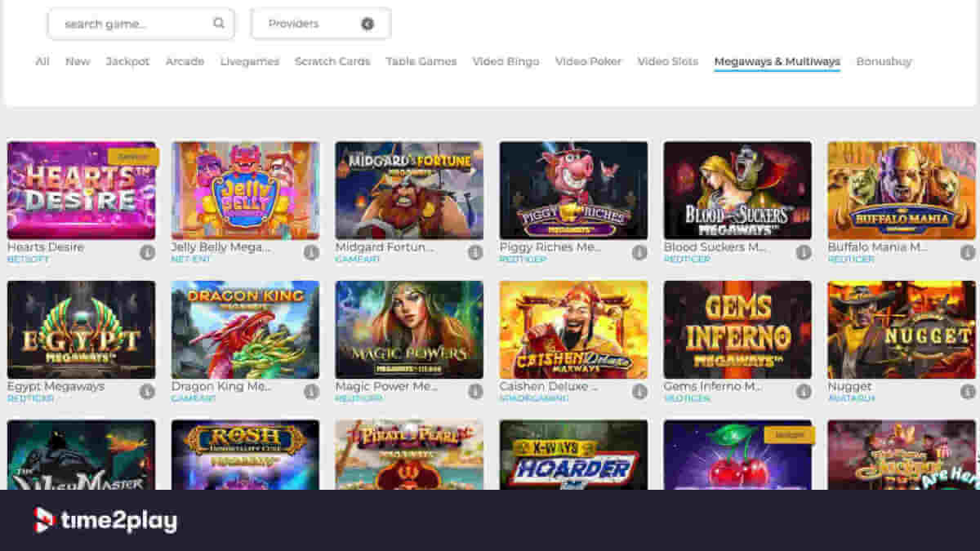
Task: Click AVATARUX provider under Nugget
Action: 851,399
